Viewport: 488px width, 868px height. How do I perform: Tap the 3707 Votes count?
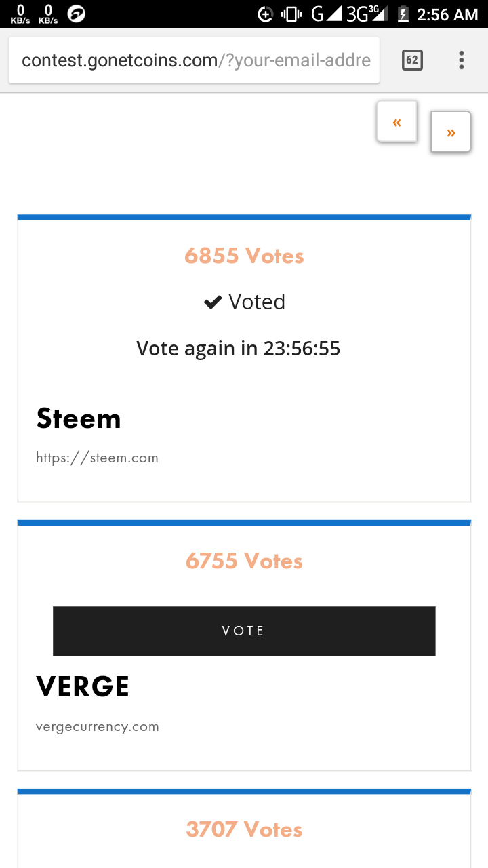(x=244, y=830)
